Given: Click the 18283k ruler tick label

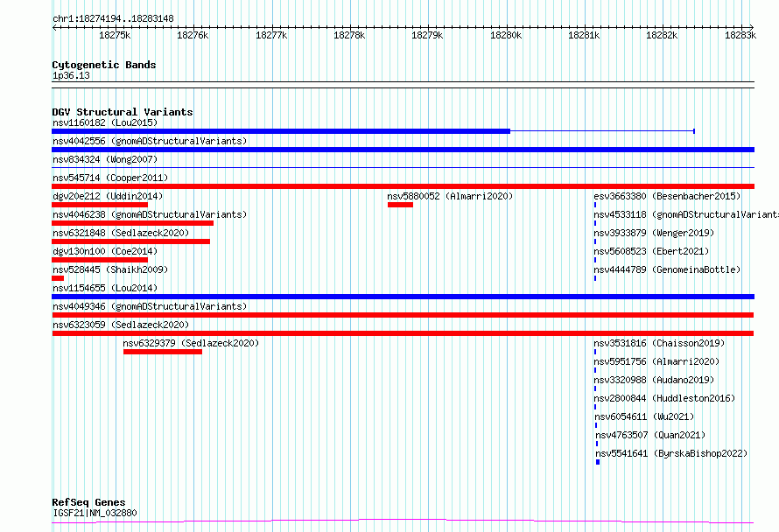Looking at the screenshot, I should tap(740, 35).
